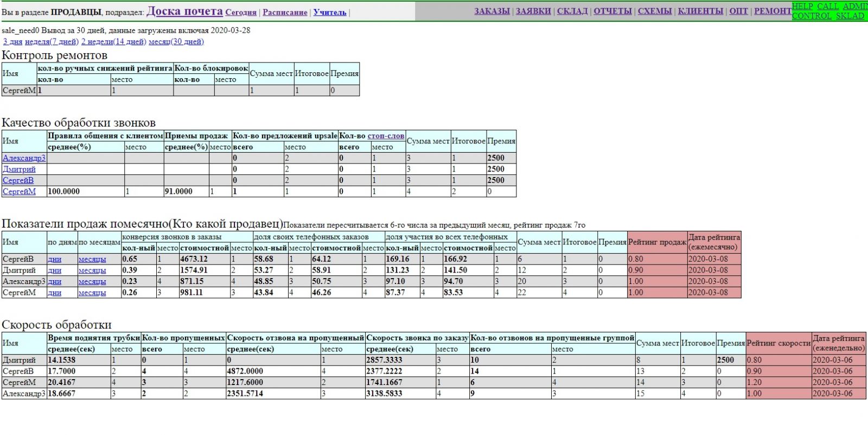The height and width of the screenshot is (435, 868).
Task: Open the стоп-слов column header link
Action: click(386, 136)
